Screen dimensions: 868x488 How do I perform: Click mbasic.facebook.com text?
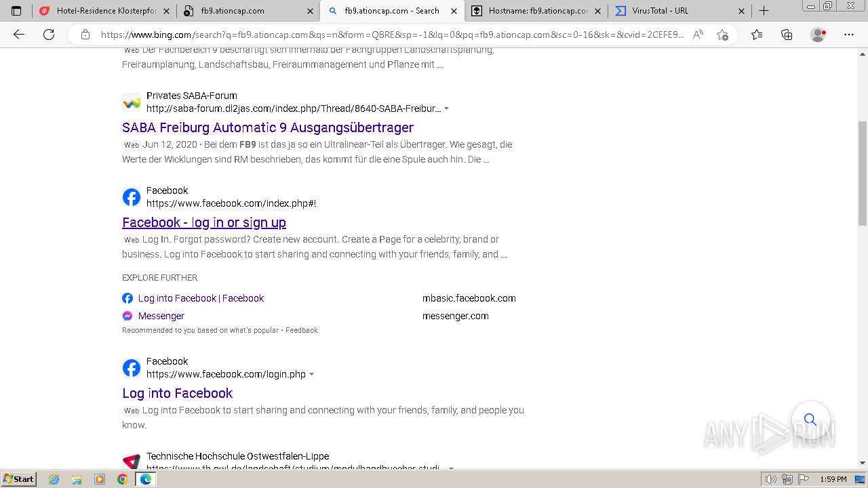coord(469,298)
